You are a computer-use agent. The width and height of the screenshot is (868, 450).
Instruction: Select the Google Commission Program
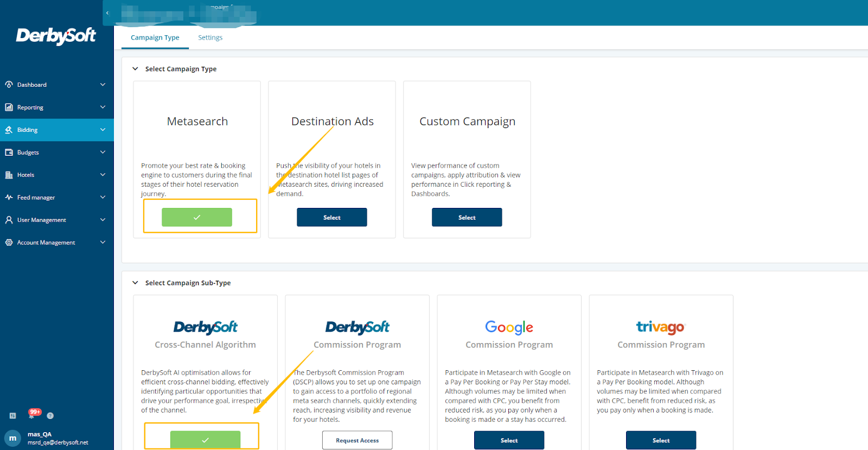click(509, 440)
